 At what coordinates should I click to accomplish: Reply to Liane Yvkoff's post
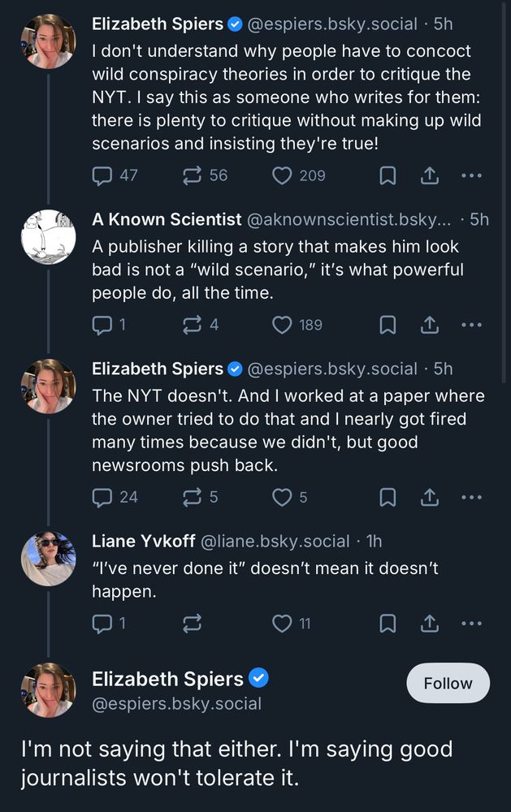pyautogui.click(x=102, y=624)
